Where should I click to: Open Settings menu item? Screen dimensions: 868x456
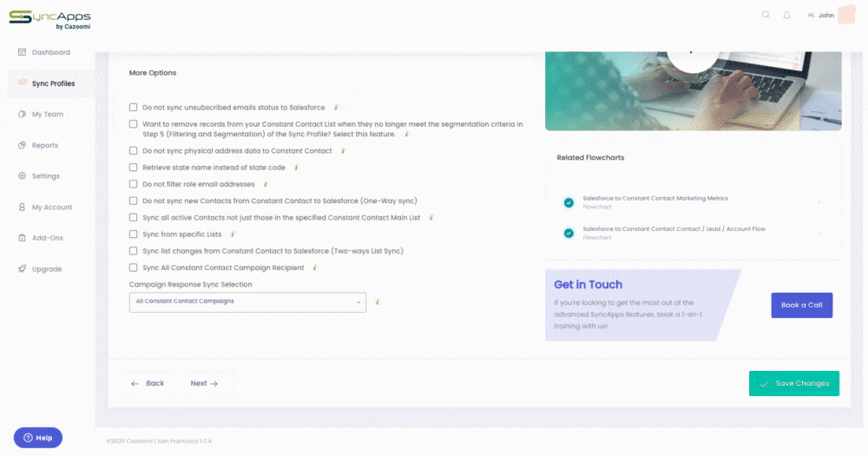click(x=45, y=176)
